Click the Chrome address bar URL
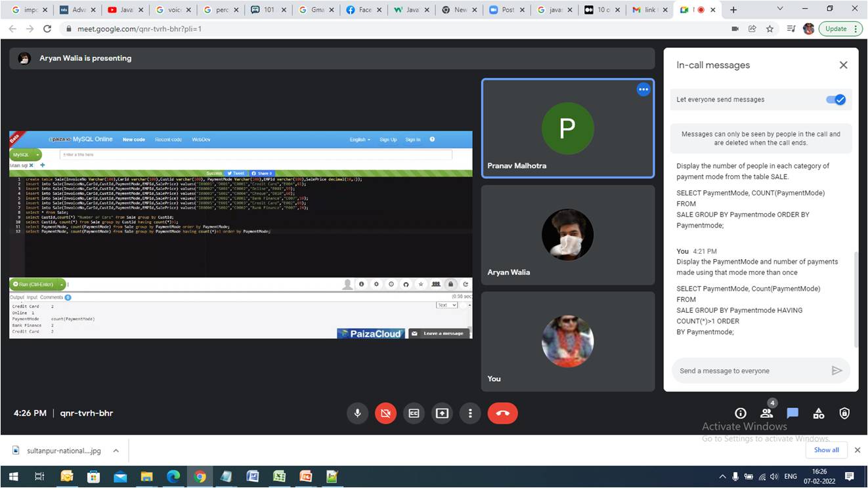The width and height of the screenshot is (868, 488). (x=139, y=29)
